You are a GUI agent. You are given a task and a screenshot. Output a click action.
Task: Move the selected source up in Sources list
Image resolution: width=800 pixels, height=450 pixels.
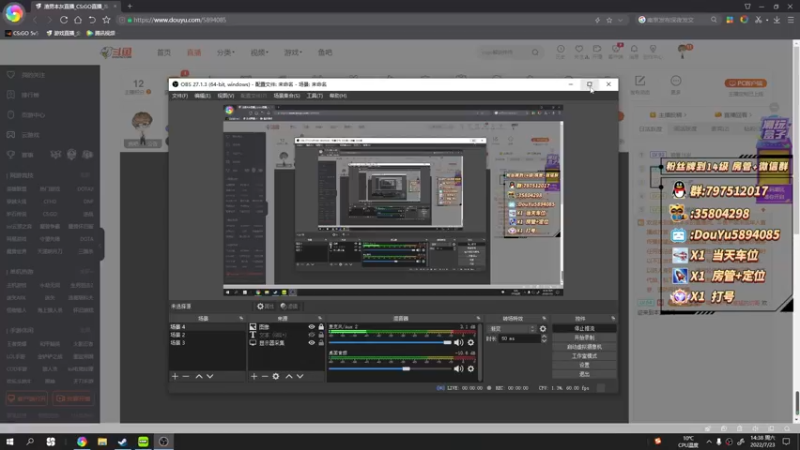coord(289,377)
